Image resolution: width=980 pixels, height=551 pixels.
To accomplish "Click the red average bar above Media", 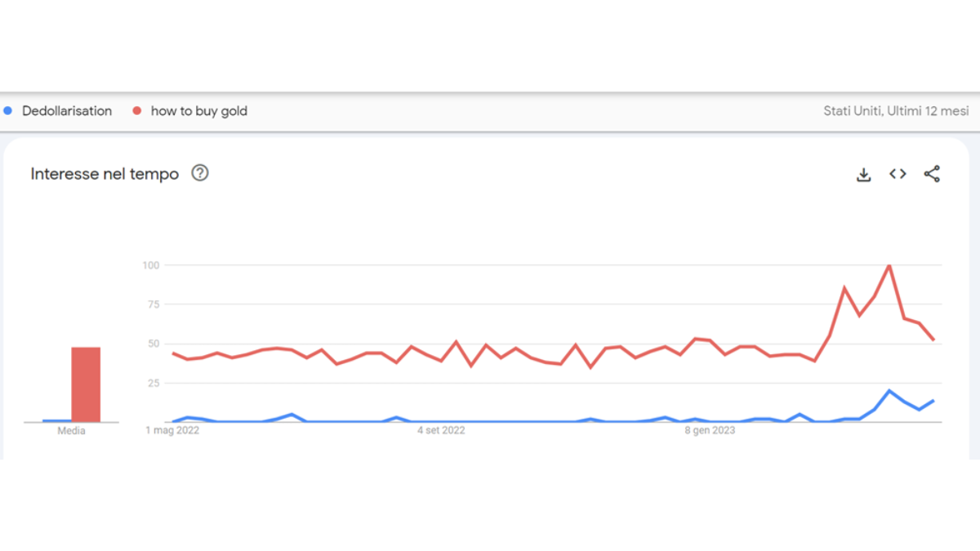I will click(x=86, y=384).
